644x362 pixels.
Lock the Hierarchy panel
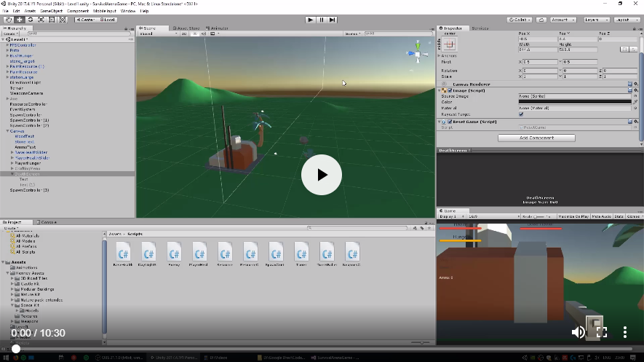(x=126, y=28)
